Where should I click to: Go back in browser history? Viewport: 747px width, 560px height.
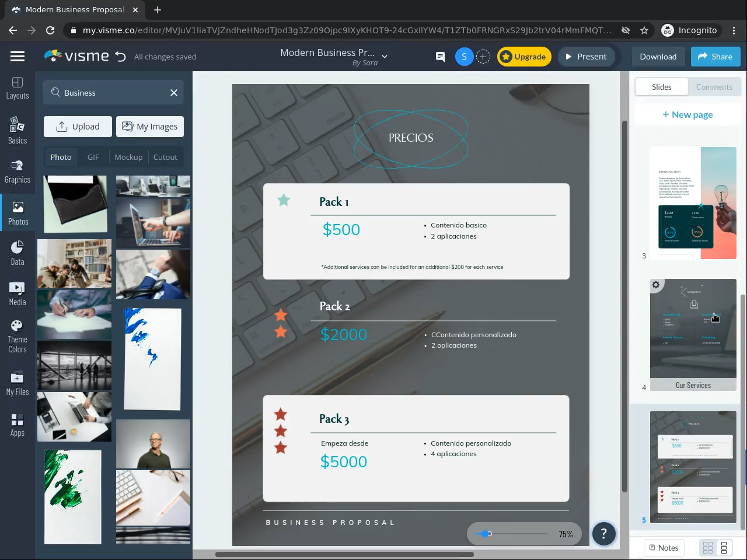[x=13, y=30]
